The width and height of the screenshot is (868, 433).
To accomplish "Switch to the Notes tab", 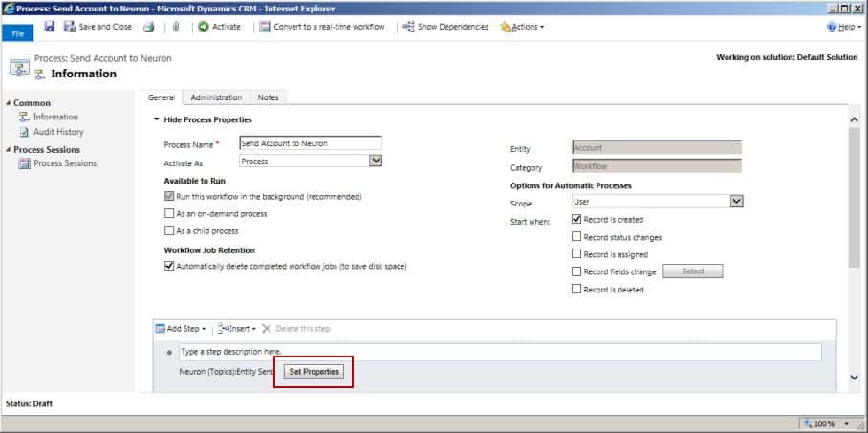I will [268, 97].
